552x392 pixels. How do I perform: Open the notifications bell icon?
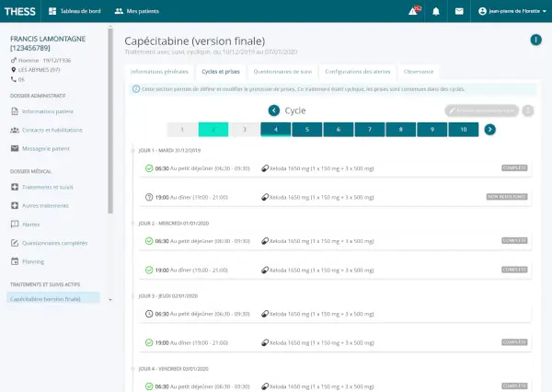[x=436, y=11]
